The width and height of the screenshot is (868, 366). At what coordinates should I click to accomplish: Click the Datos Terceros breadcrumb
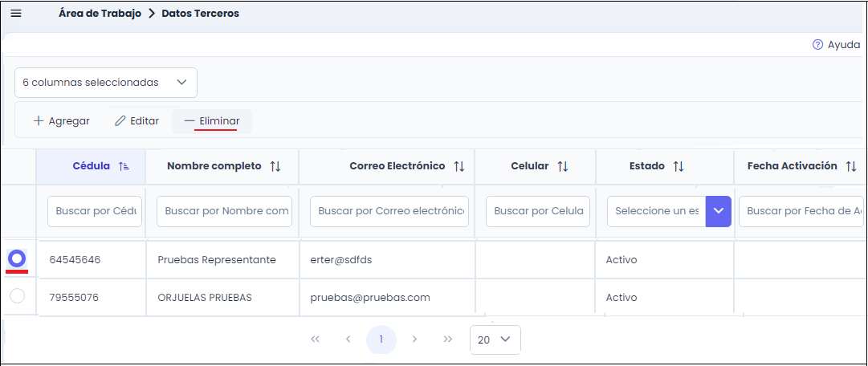200,14
